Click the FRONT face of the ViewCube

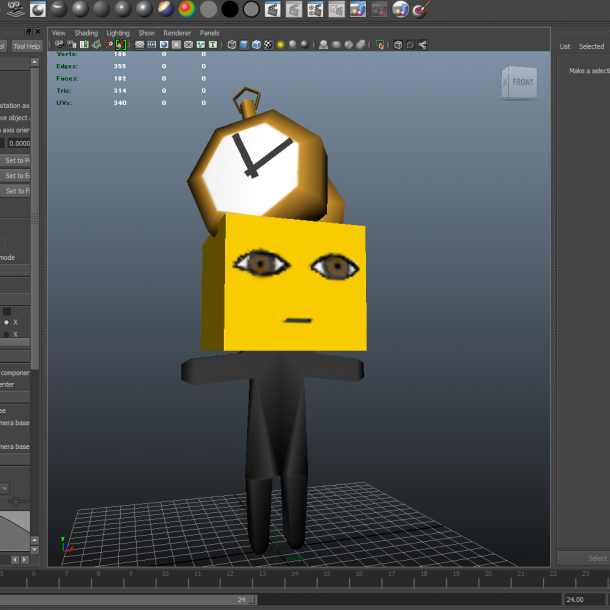pyautogui.click(x=522, y=82)
